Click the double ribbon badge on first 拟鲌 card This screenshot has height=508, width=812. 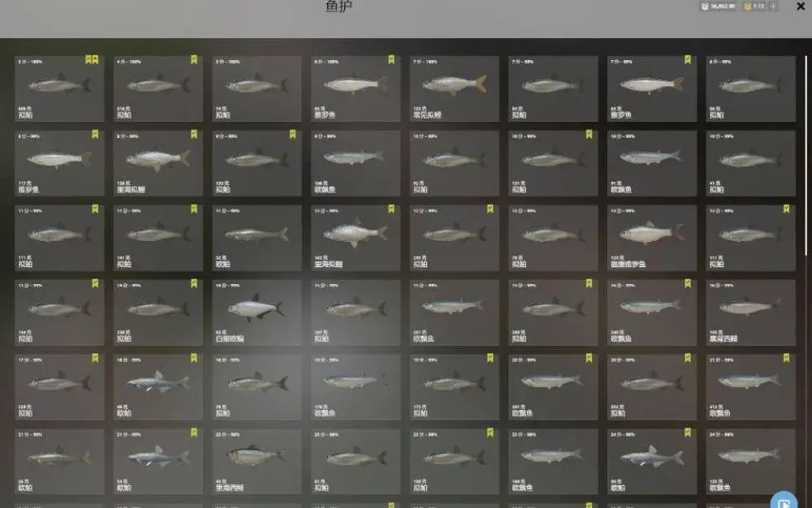coord(92,60)
